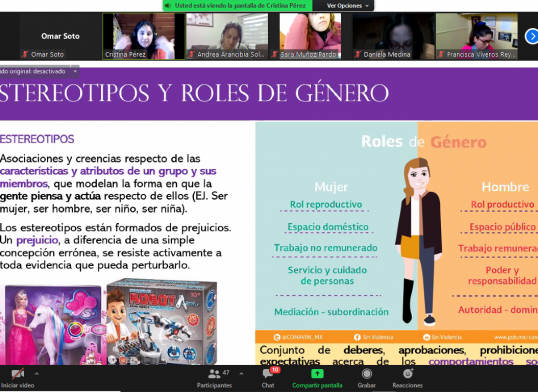The image size is (538, 392).
Task: Click muted microphone icon on Omar Soto
Action: 25,54
